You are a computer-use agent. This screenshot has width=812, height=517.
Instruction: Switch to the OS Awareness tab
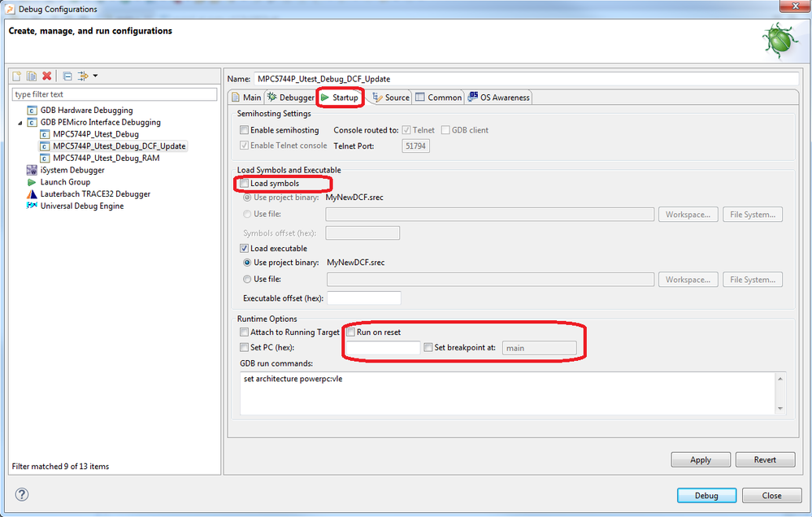point(499,98)
